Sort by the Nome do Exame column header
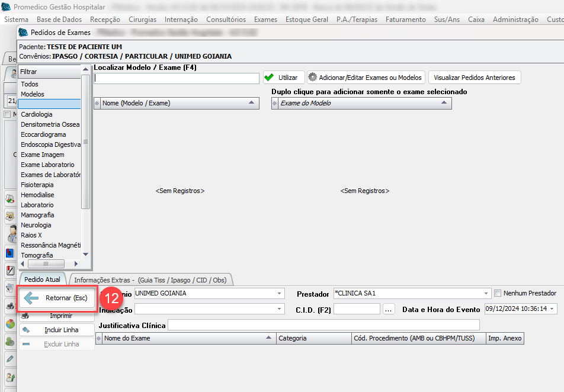 (185, 339)
